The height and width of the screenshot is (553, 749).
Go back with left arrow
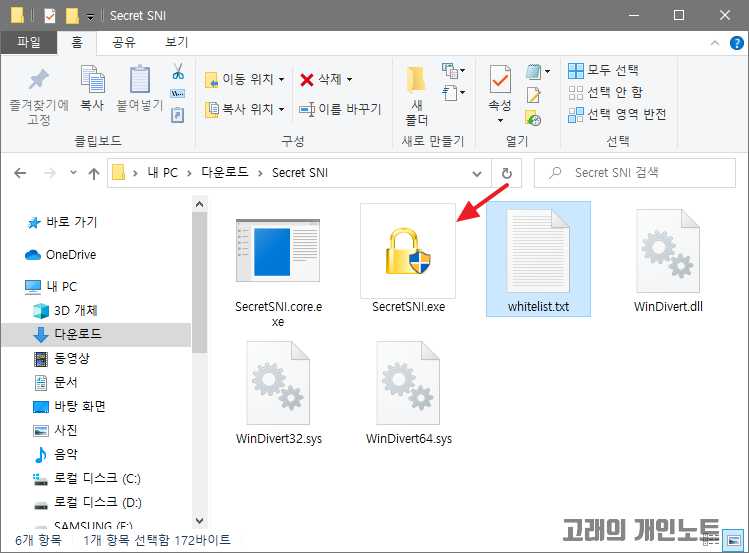pos(20,173)
